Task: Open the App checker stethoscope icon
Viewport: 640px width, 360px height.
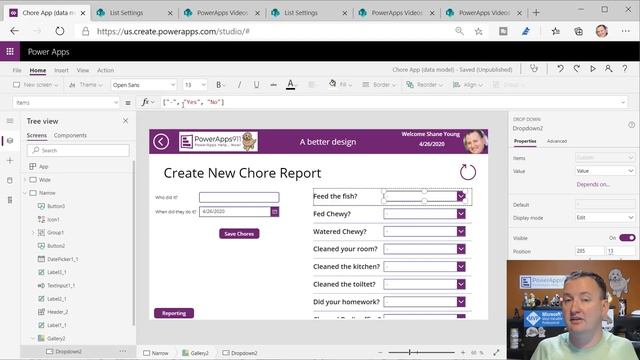Action: point(534,69)
